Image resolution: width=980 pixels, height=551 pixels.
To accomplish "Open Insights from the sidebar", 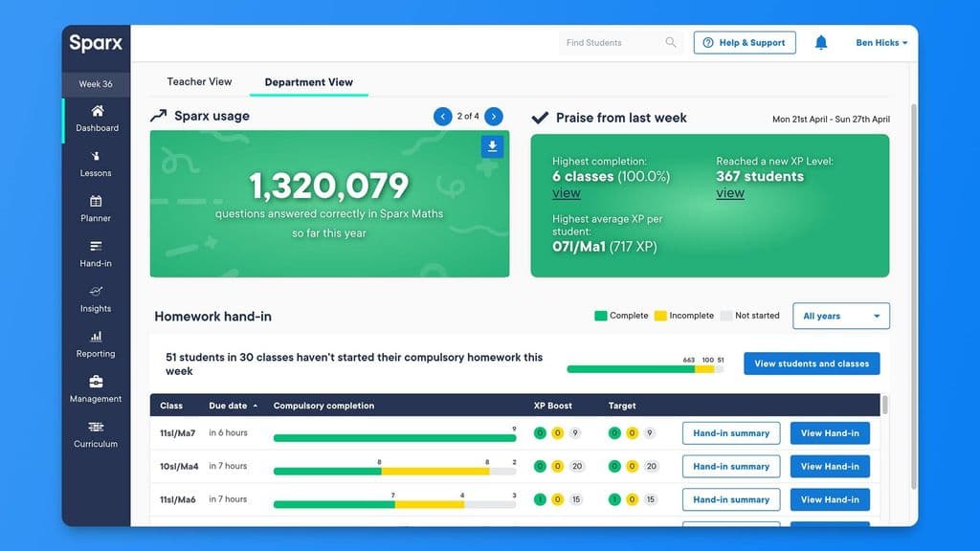I will click(95, 299).
